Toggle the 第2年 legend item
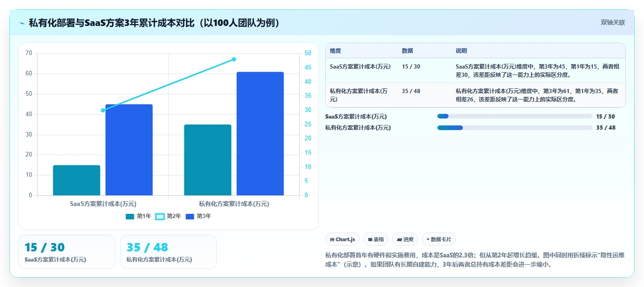 pyautogui.click(x=168, y=216)
